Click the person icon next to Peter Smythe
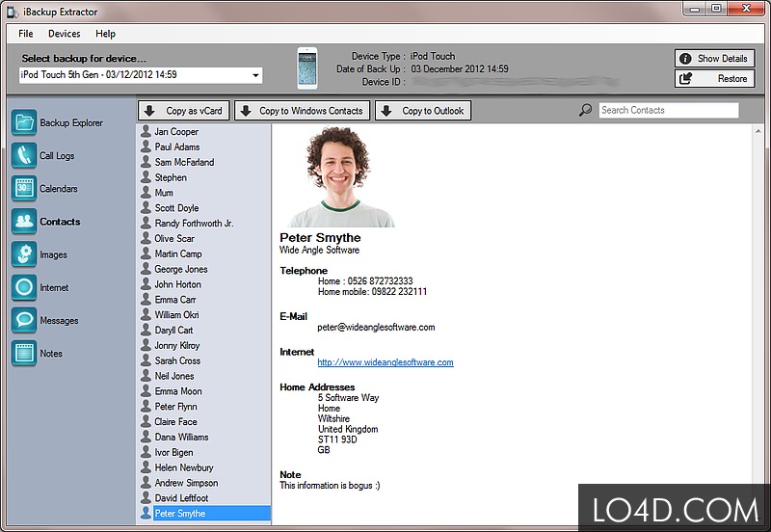Image resolution: width=771 pixels, height=532 pixels. tap(146, 513)
